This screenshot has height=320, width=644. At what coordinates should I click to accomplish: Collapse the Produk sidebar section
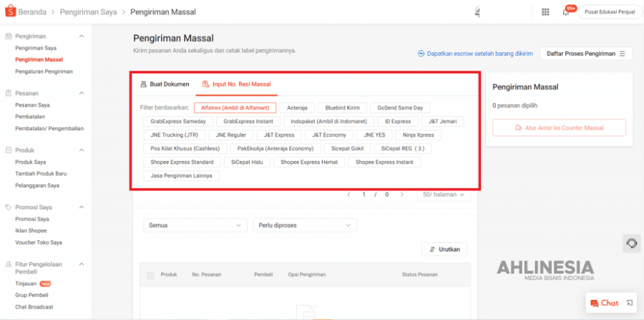click(81, 151)
